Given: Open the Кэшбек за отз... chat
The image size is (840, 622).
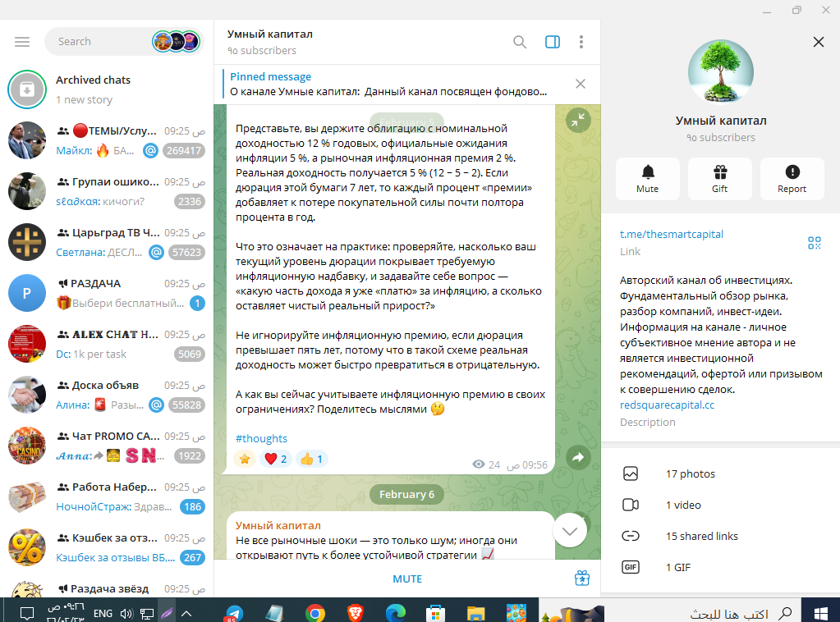Looking at the screenshot, I should pyautogui.click(x=107, y=547).
